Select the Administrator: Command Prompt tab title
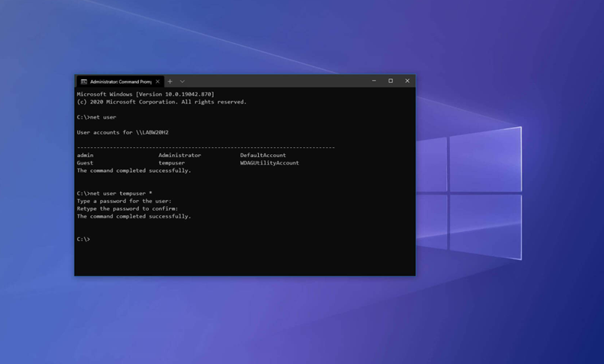Image resolution: width=604 pixels, height=364 pixels. click(x=120, y=82)
